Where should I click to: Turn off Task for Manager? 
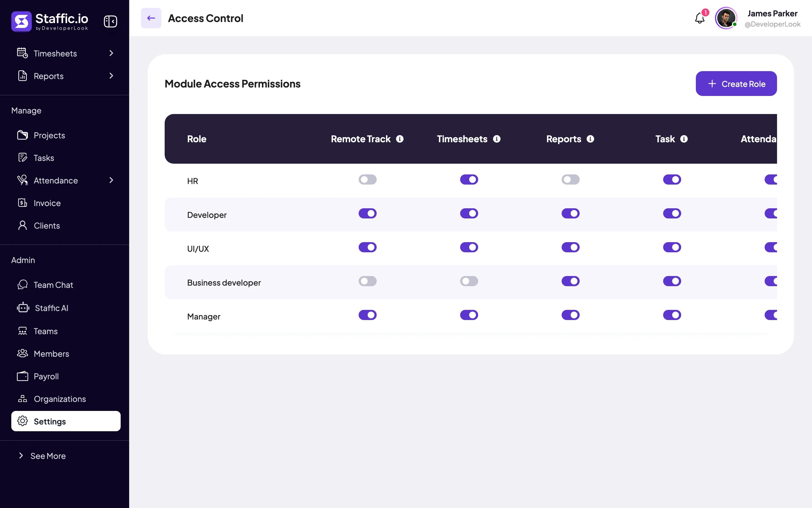click(672, 315)
